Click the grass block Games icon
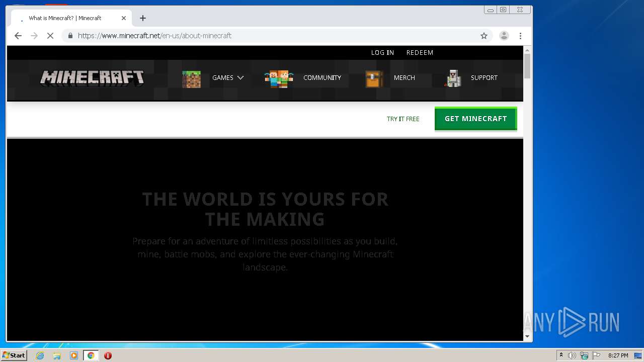 pyautogui.click(x=191, y=79)
